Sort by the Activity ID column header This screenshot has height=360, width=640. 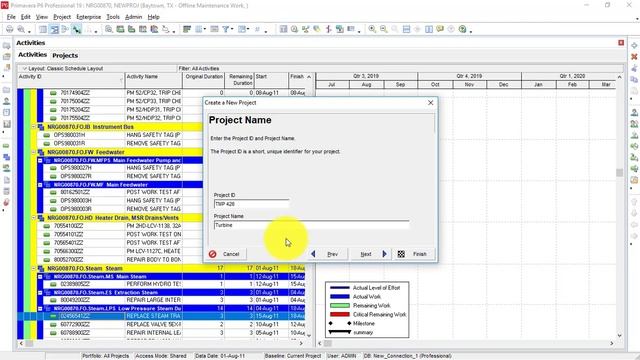[71, 80]
